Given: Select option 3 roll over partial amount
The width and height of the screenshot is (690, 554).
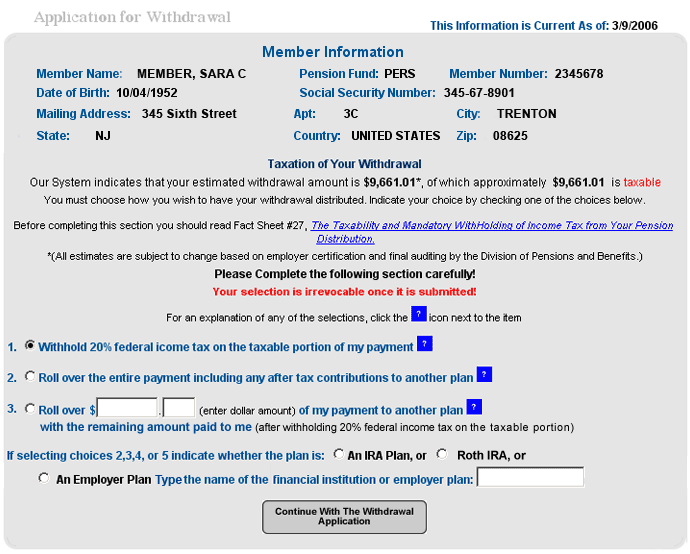Looking at the screenshot, I should pyautogui.click(x=30, y=409).
